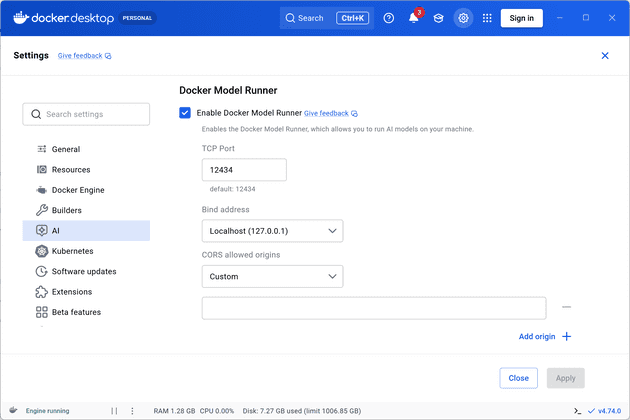630x420 pixels.
Task: Open the Kubernetes settings section
Action: pyautogui.click(x=86, y=251)
